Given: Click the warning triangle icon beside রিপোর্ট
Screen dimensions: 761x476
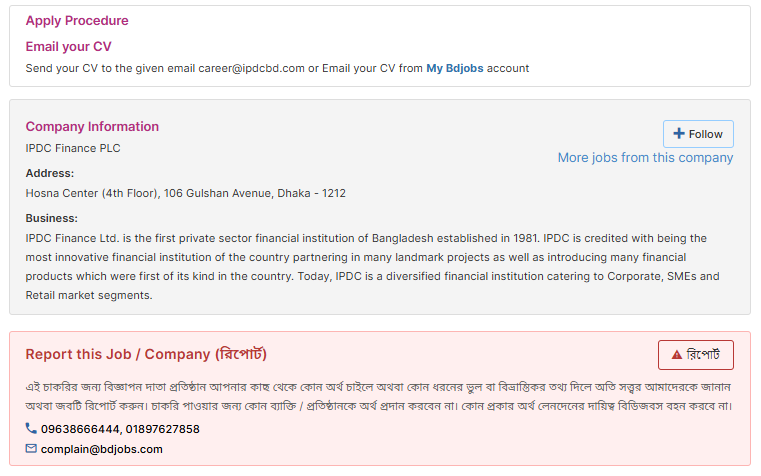Looking at the screenshot, I should [x=677, y=355].
